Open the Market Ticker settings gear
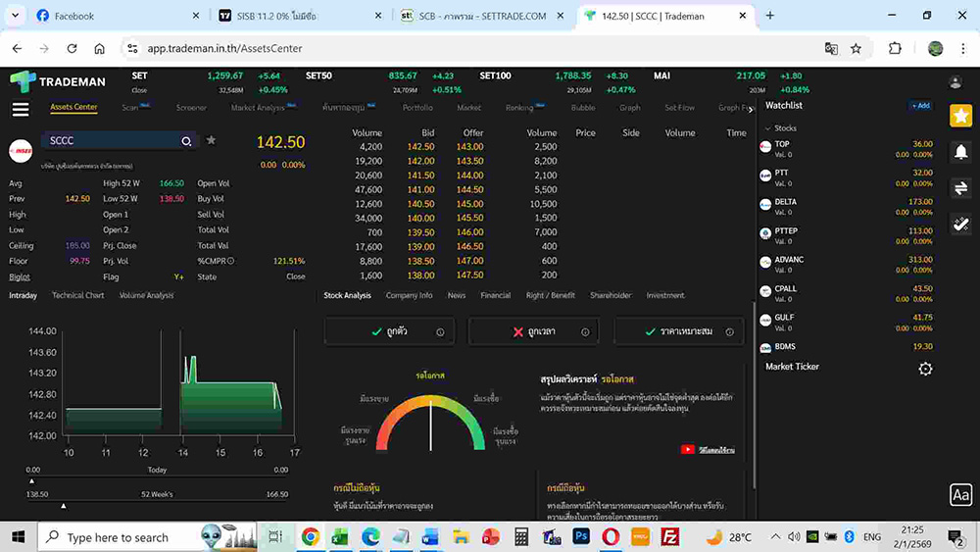The height and width of the screenshot is (552, 980). (x=925, y=369)
